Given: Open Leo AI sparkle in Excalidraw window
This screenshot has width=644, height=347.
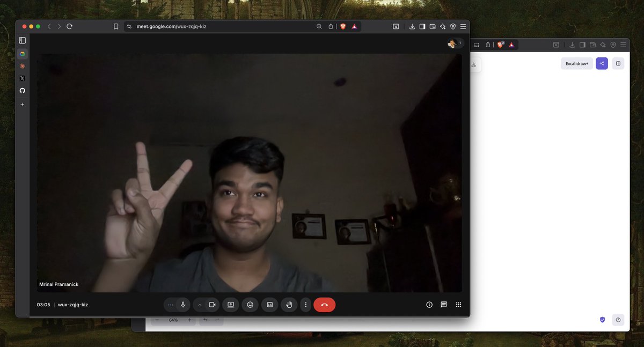Looking at the screenshot, I should (x=603, y=45).
